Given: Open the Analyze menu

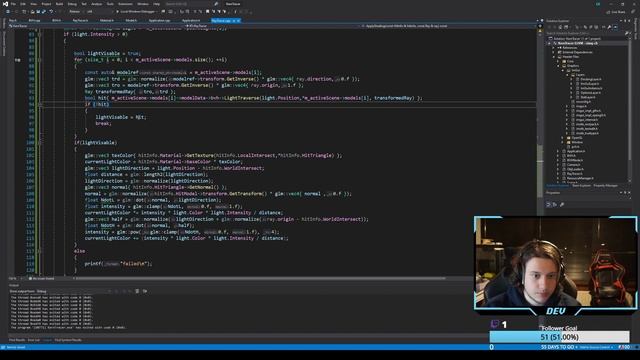Looking at the screenshot, I should pyautogui.click(x=96, y=4).
